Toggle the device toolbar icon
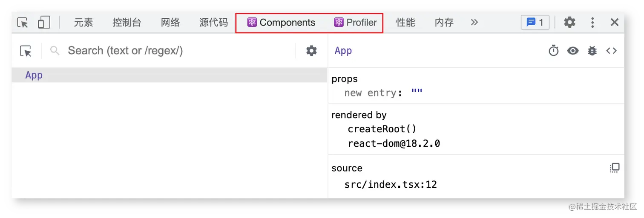644x218 pixels. (44, 23)
